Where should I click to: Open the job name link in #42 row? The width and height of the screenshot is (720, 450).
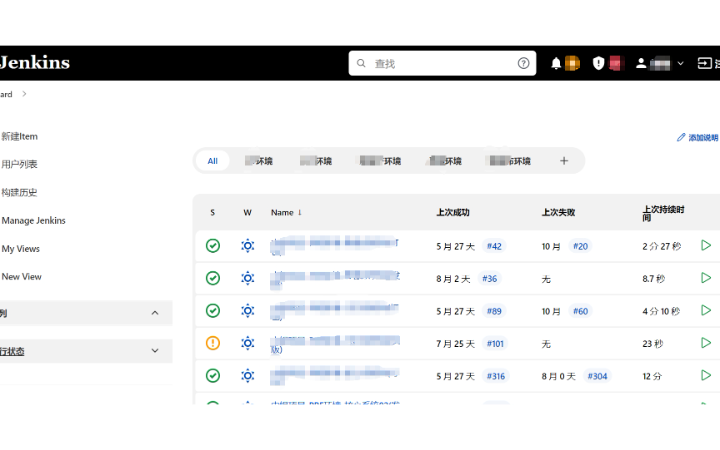click(x=334, y=246)
